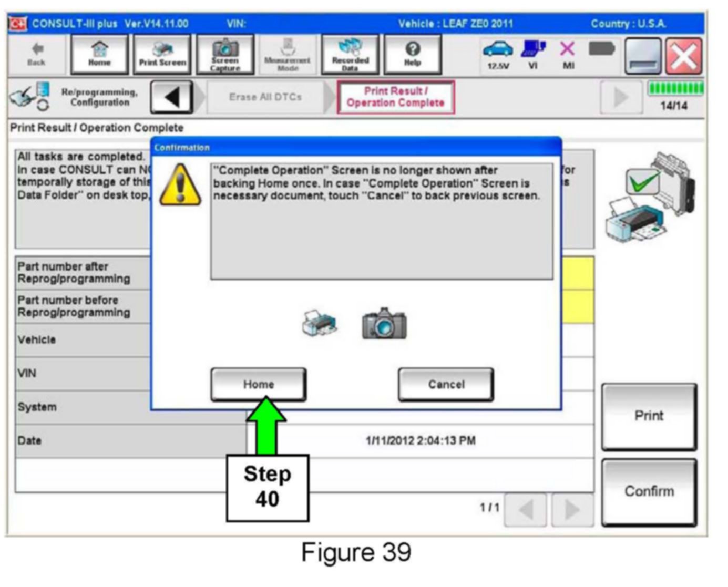Screen dimensions: 728x587
Task: Select Print Result / Operation Complete step
Action: coord(395,97)
